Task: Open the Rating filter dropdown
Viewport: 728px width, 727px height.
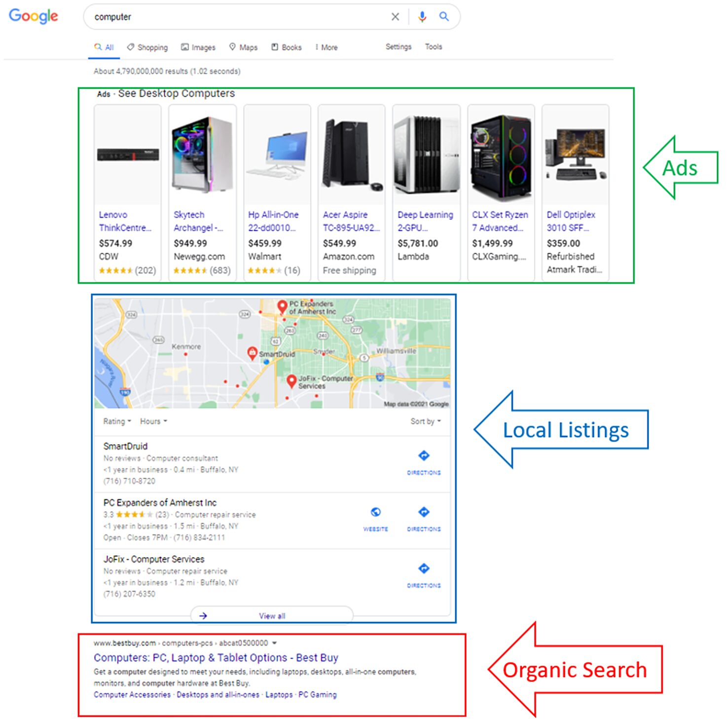Action: [x=117, y=421]
